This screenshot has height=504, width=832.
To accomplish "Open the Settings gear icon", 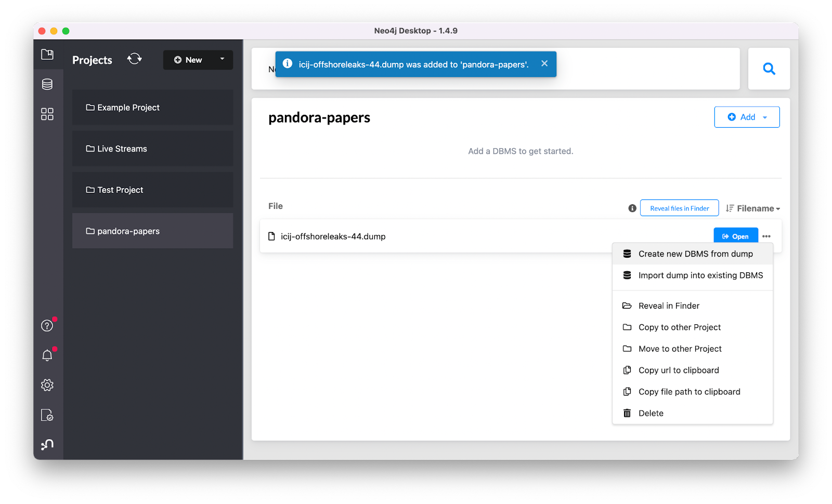I will tap(47, 385).
